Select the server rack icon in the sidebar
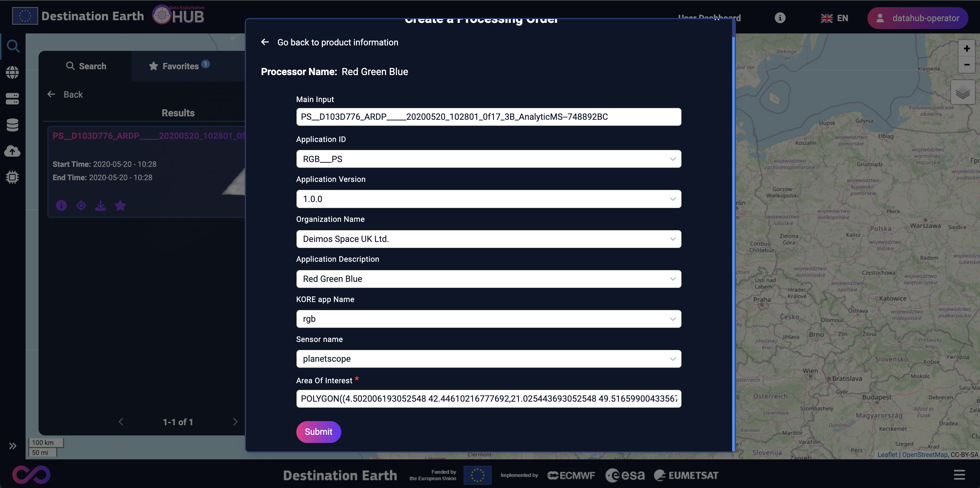 click(13, 99)
